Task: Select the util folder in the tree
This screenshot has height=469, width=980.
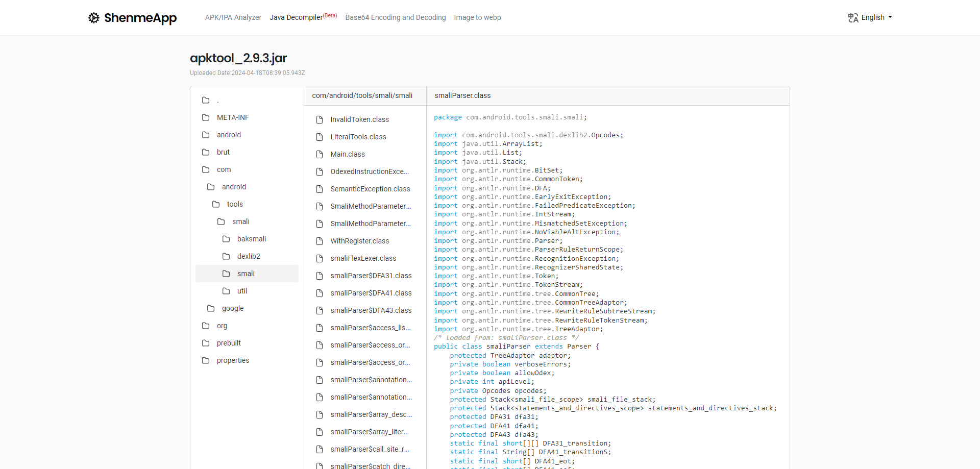Action: tap(242, 291)
